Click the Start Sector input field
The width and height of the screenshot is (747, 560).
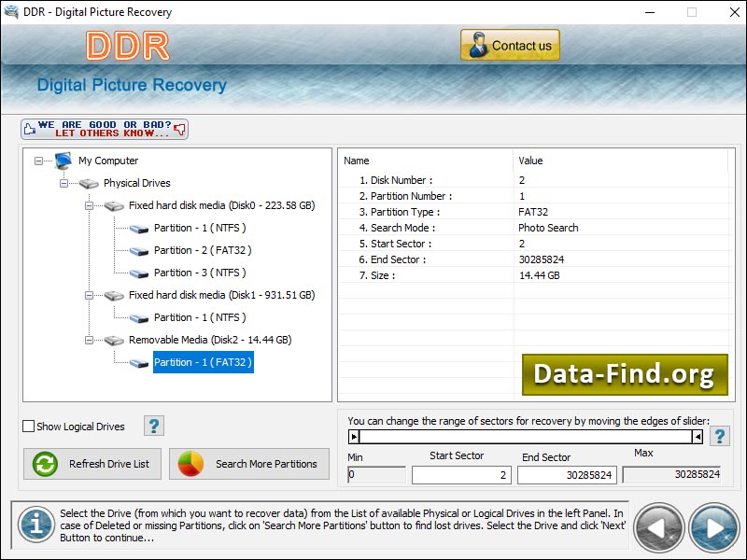coord(460,474)
